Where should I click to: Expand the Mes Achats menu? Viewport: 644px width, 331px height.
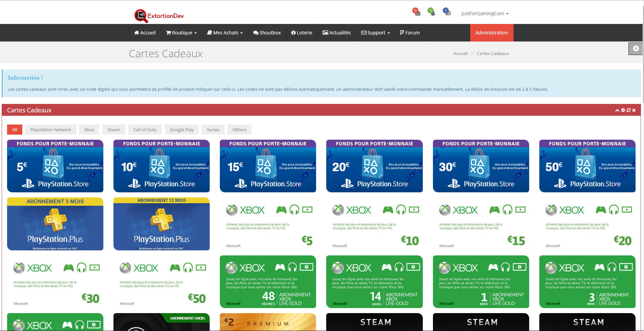click(x=225, y=33)
